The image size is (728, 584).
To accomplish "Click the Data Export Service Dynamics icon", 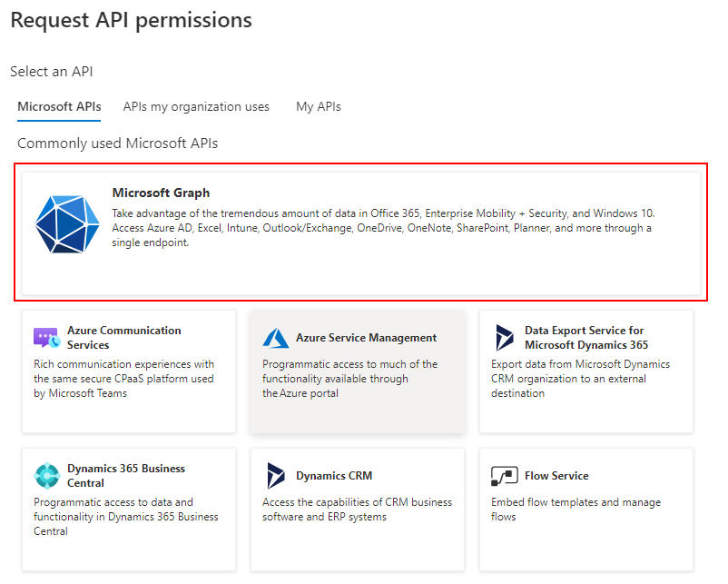I will coord(505,338).
